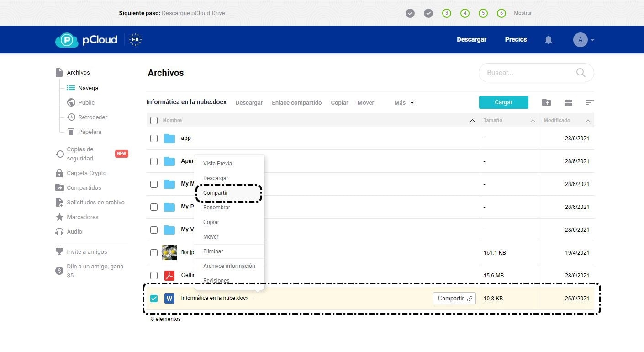Image resolution: width=644 pixels, height=352 pixels.
Task: Open Archivos información in the context menu
Action: [229, 266]
